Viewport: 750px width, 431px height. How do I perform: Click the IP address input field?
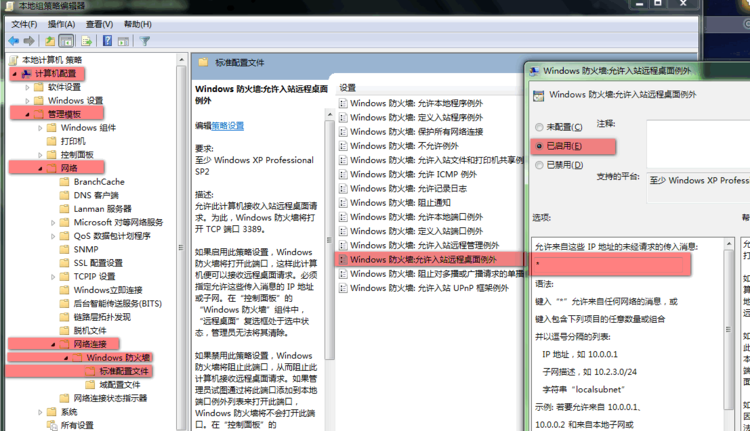coord(610,264)
